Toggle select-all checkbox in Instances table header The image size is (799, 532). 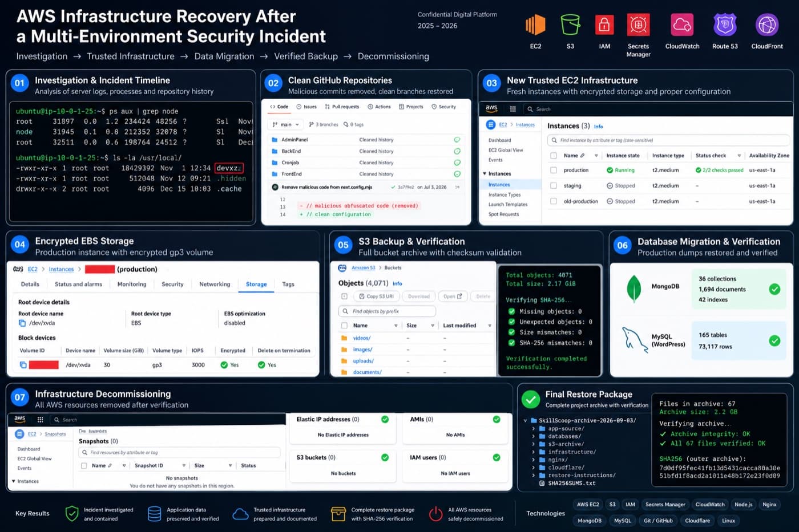(553, 155)
